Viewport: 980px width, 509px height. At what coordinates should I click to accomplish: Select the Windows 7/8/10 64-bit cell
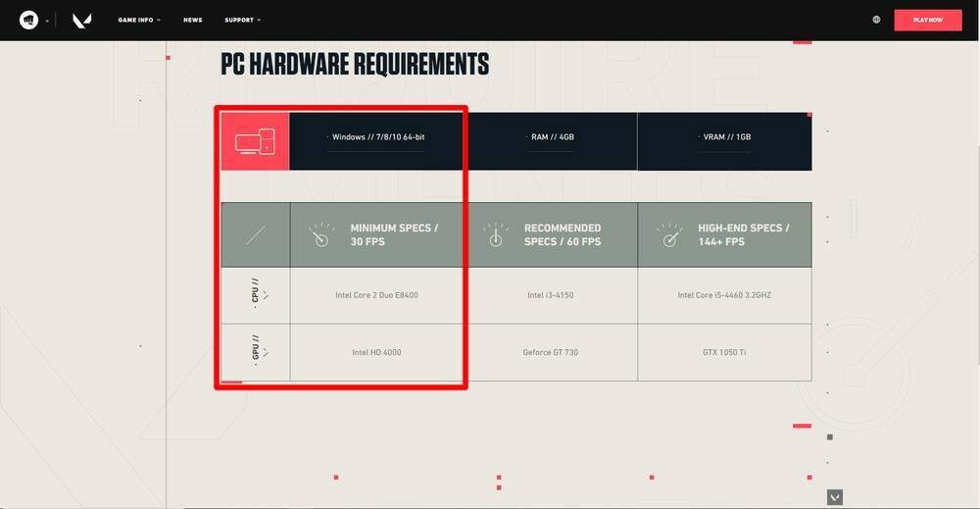click(378, 141)
